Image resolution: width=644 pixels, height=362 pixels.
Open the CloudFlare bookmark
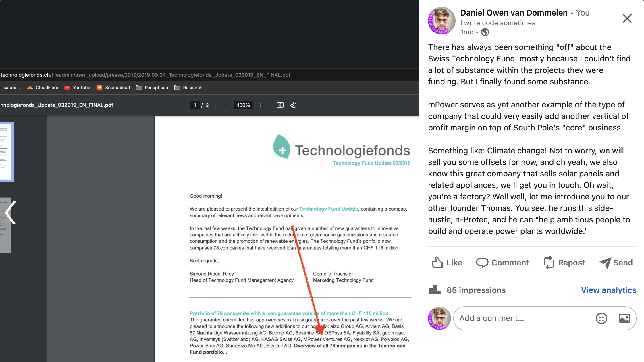(43, 88)
